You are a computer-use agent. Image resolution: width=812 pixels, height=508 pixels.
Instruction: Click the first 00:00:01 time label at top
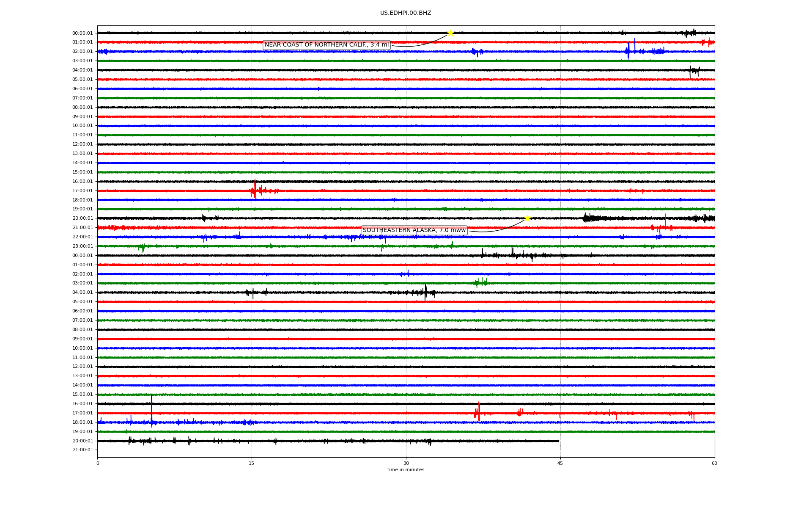[82, 33]
